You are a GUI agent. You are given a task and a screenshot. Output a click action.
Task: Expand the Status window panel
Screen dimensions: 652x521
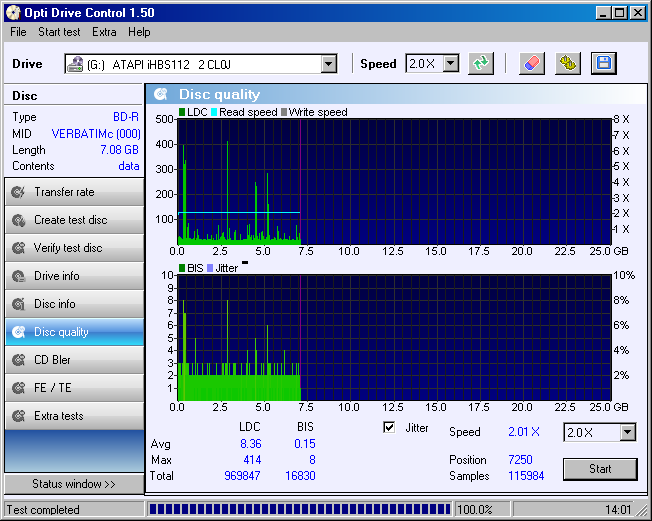[x=74, y=484]
